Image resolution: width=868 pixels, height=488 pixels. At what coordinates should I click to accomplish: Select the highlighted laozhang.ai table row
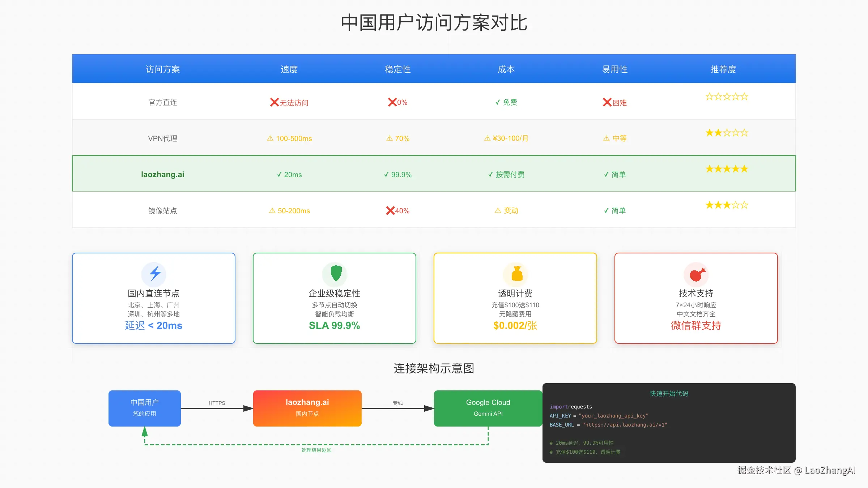(x=434, y=174)
